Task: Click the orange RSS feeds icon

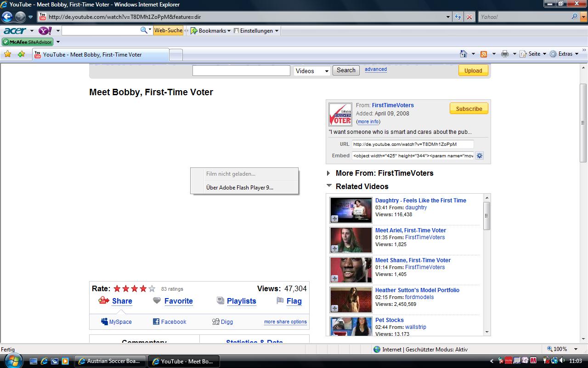Action: coord(484,54)
